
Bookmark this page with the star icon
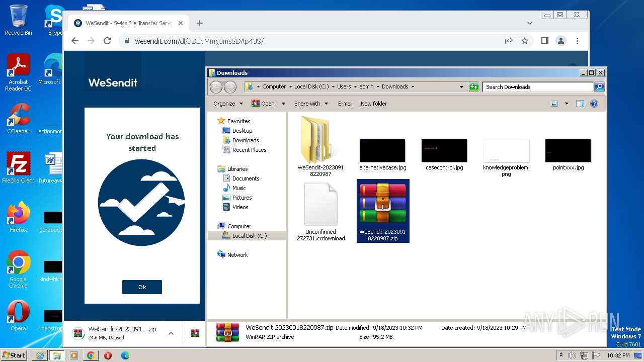click(525, 41)
